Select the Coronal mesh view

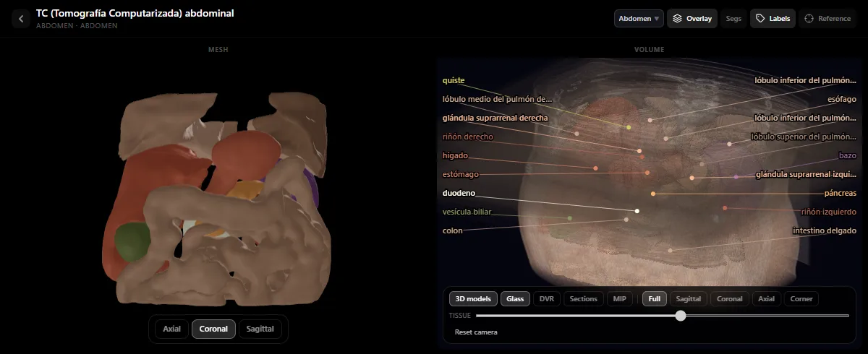coord(214,329)
